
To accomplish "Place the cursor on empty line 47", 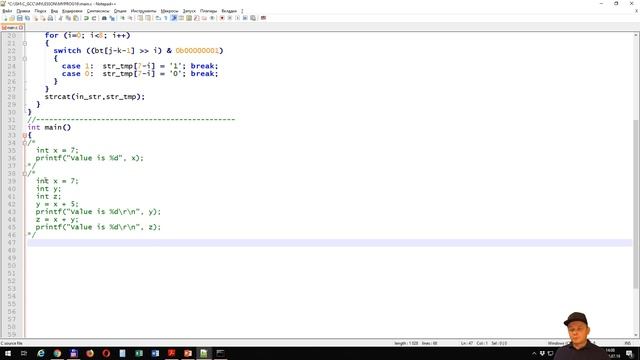I will click(x=330, y=242).
